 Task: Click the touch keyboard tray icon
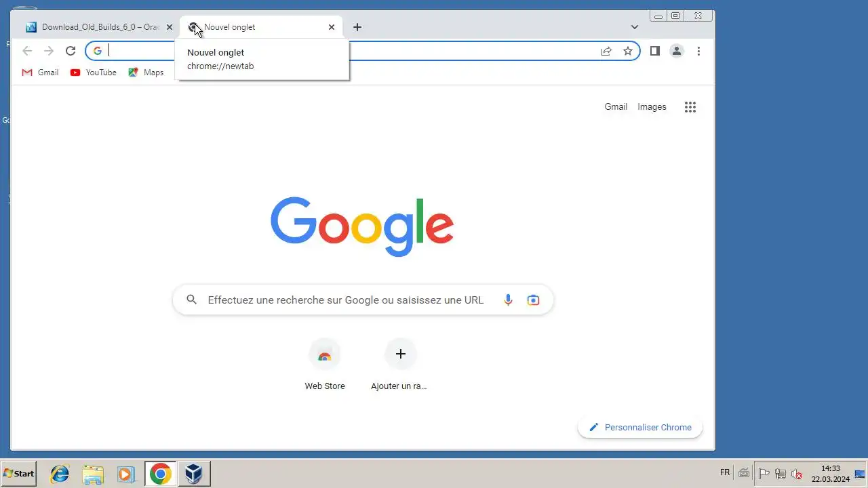744,474
